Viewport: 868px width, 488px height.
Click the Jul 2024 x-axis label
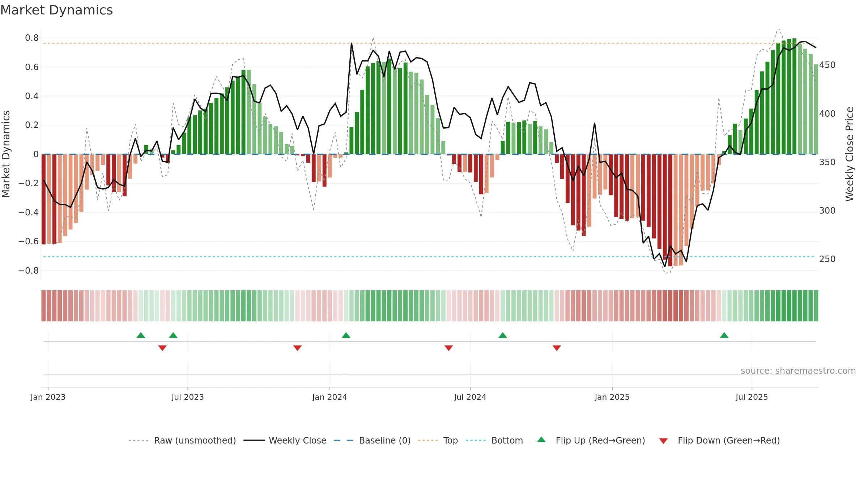pos(470,397)
